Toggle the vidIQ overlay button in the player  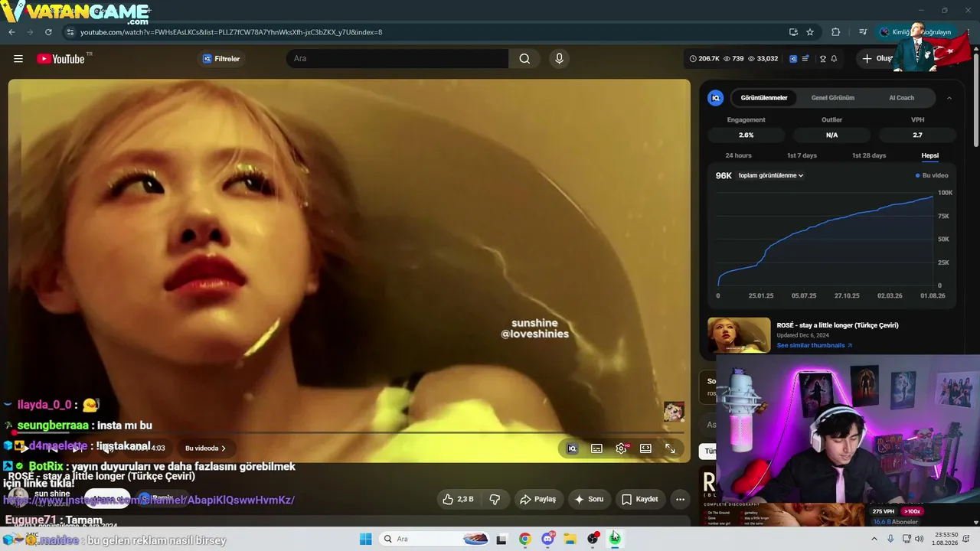[x=572, y=448]
